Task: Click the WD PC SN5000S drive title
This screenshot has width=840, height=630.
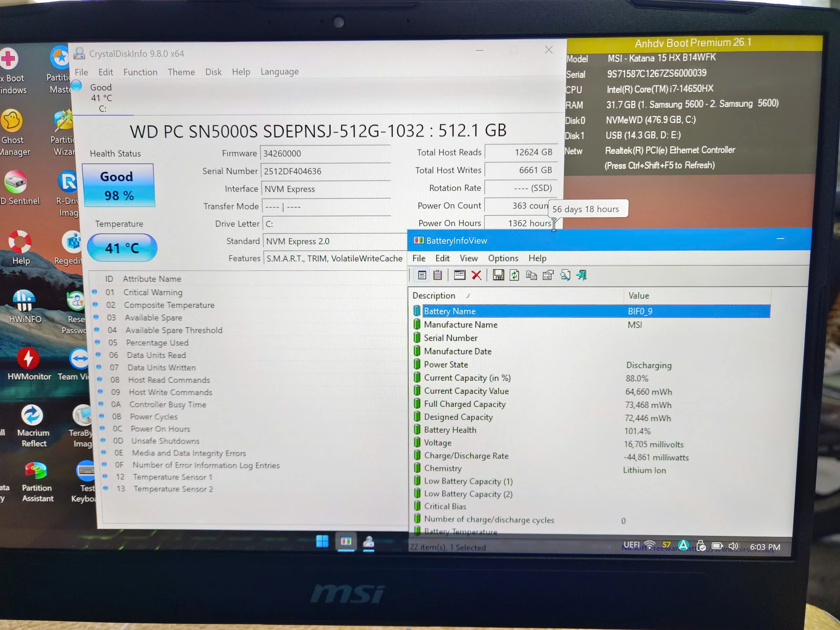Action: 318,131
